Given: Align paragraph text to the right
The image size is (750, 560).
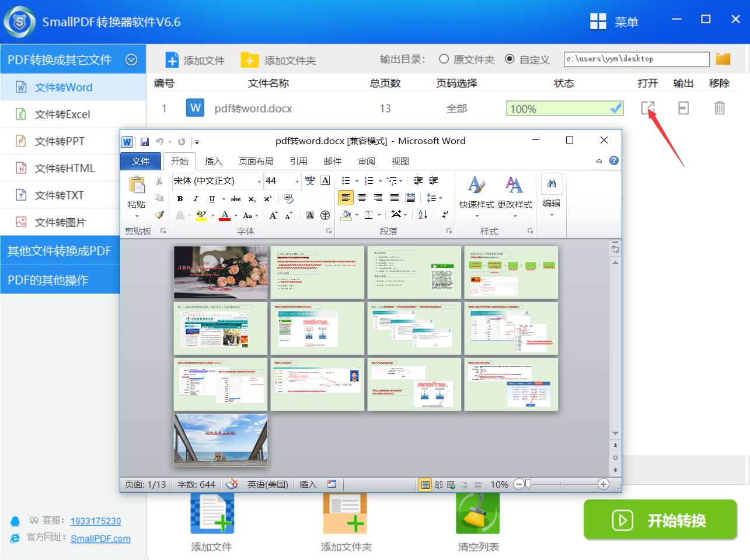Looking at the screenshot, I should (378, 198).
